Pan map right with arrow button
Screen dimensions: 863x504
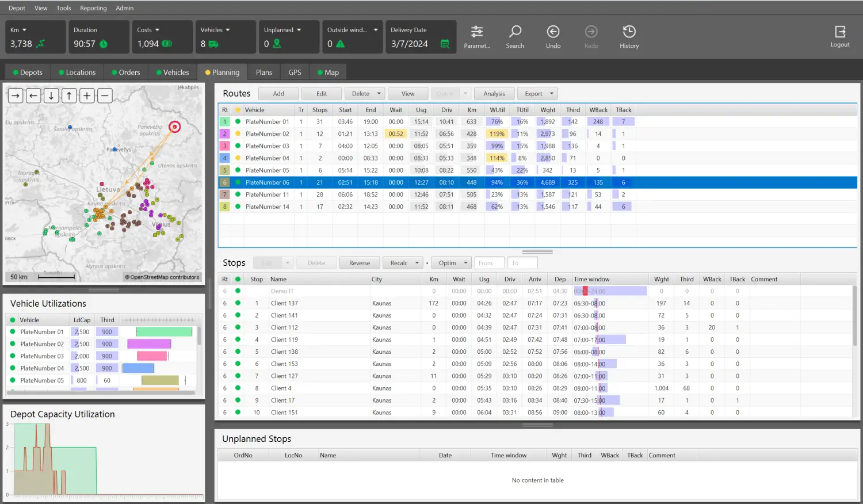[x=16, y=96]
